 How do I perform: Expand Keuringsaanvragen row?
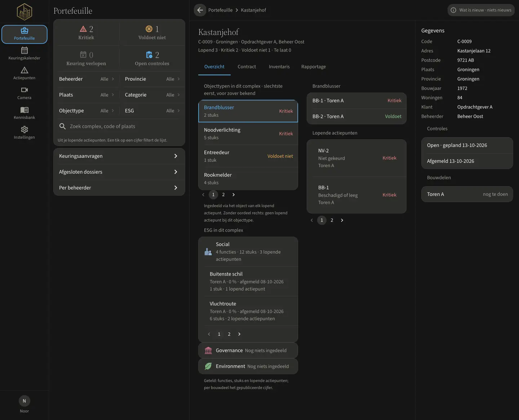click(x=119, y=156)
